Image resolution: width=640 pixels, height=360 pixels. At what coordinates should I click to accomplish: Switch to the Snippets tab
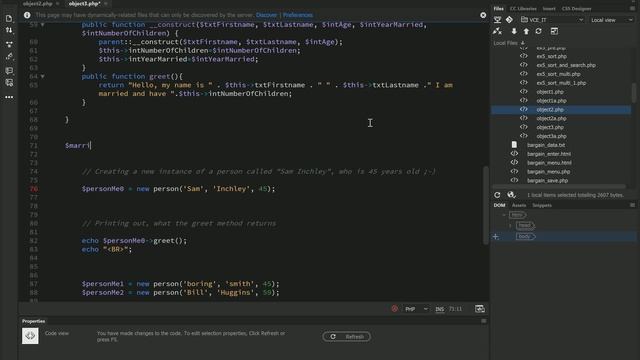542,205
